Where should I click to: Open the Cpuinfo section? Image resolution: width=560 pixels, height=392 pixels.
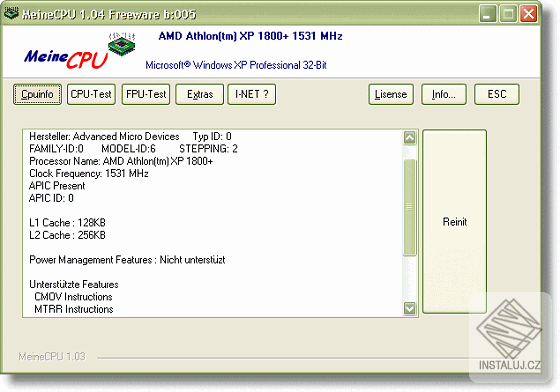(x=38, y=94)
